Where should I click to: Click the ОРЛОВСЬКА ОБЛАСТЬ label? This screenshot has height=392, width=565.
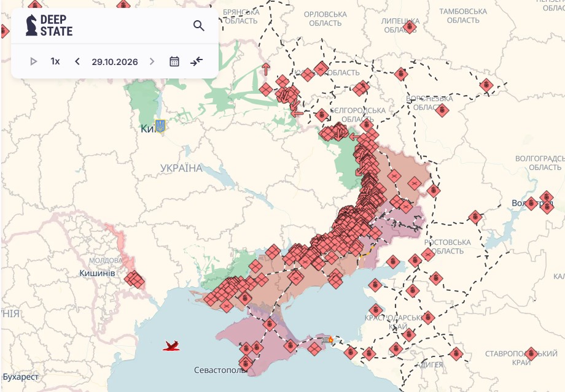coord(325,19)
